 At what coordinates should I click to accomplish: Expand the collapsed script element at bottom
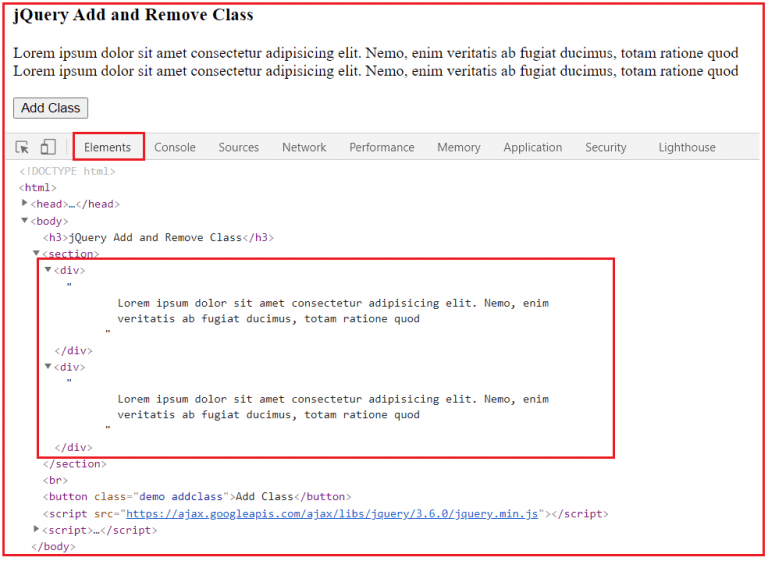pyautogui.click(x=37, y=529)
